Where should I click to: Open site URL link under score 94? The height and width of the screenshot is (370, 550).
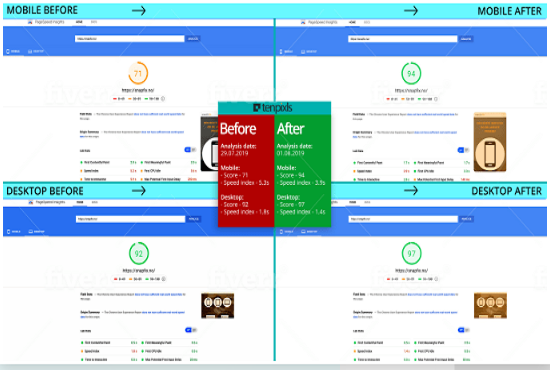(411, 90)
